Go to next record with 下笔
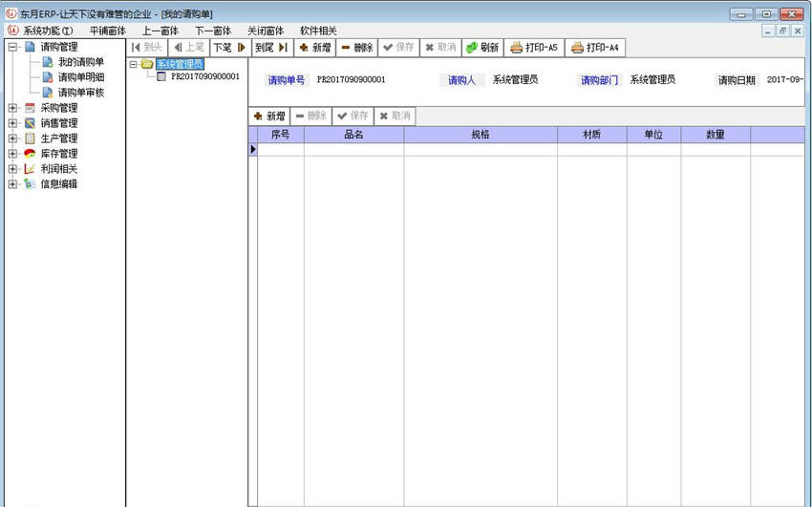The image size is (812, 507). click(x=230, y=48)
